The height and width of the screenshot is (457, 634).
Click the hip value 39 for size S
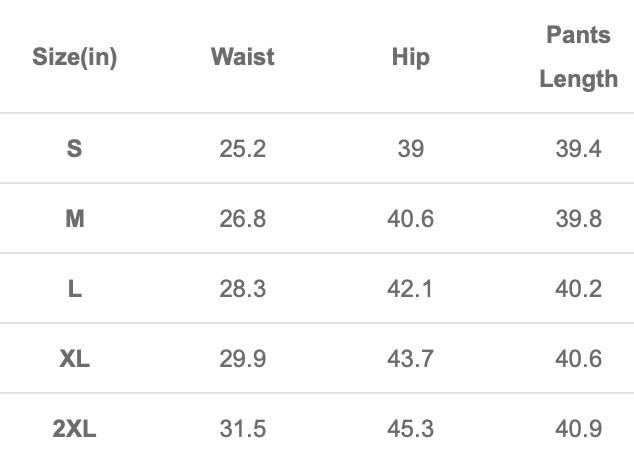[410, 149]
